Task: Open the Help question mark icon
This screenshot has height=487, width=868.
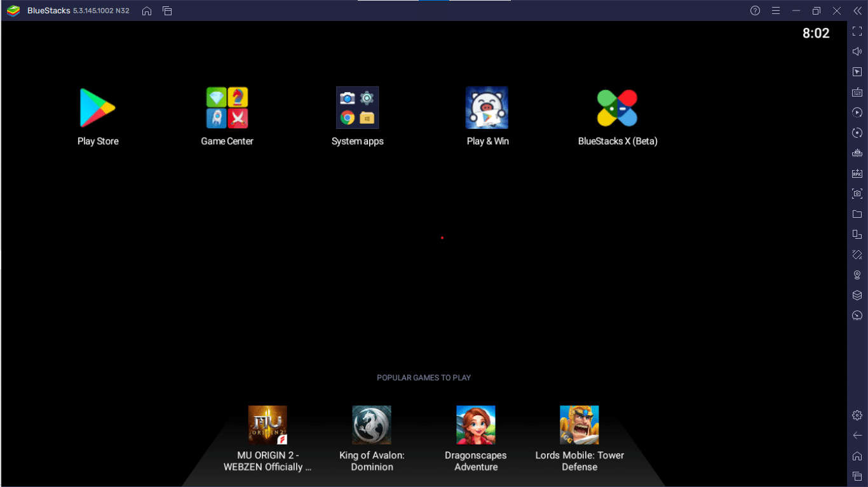Action: click(755, 11)
